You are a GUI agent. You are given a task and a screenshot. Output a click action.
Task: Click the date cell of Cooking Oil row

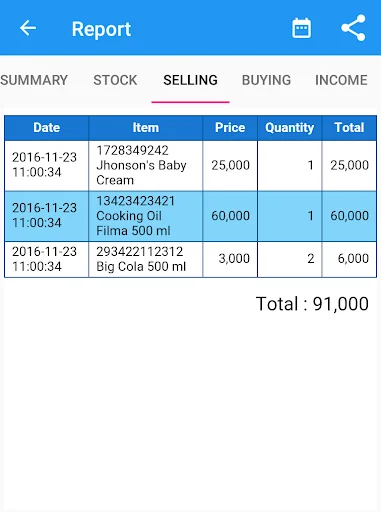(x=47, y=216)
